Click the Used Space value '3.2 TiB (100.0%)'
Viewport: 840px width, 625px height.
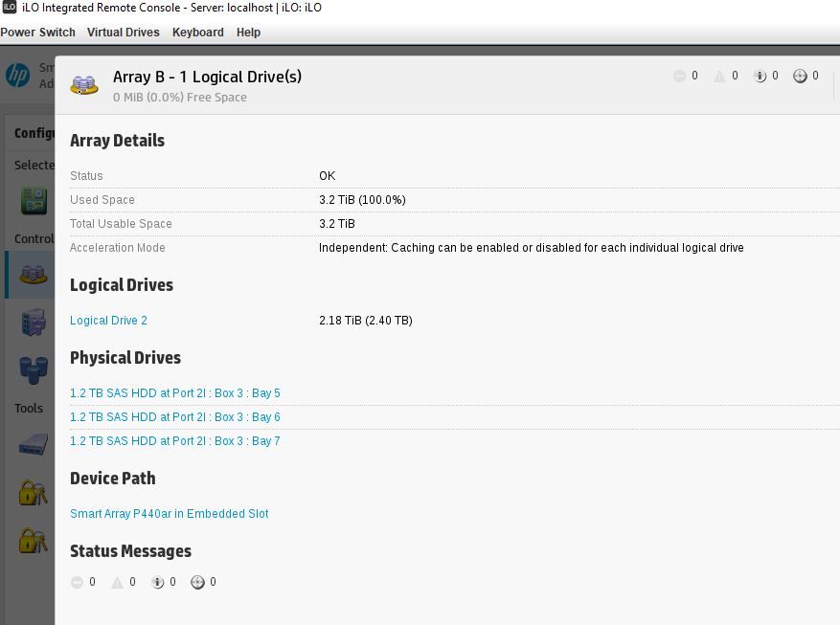[x=362, y=200]
